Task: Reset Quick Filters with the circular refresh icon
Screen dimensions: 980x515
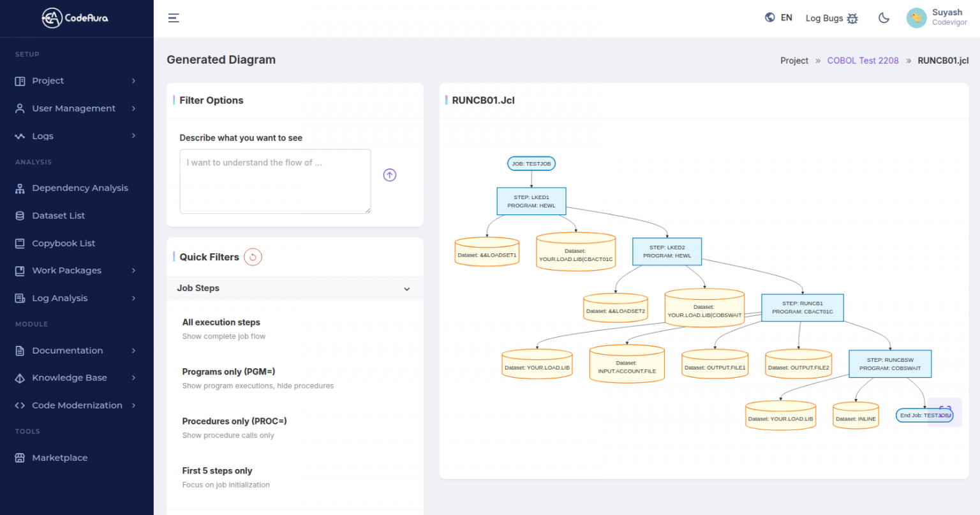Action: coord(253,257)
